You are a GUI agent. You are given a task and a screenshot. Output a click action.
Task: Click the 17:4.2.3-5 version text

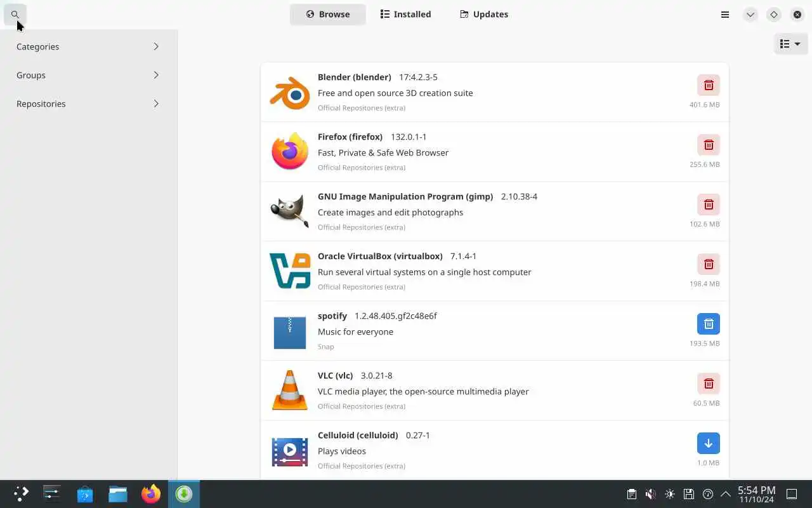(418, 77)
